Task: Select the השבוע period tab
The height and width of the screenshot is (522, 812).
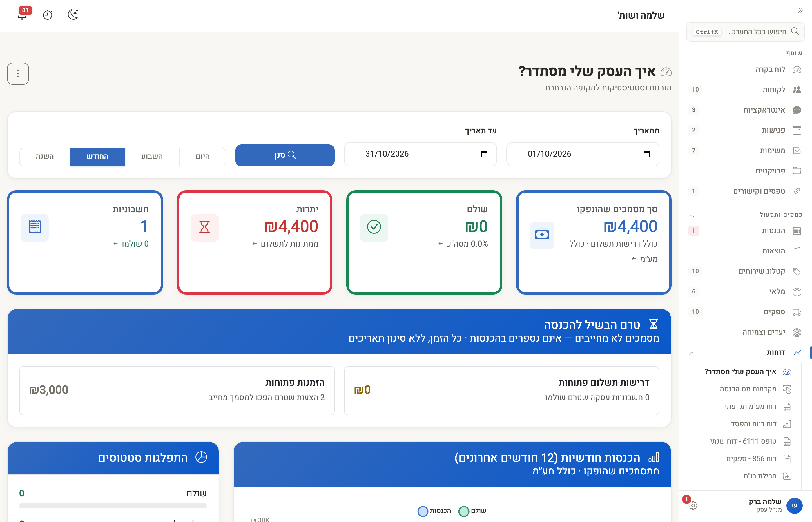Action: (152, 157)
